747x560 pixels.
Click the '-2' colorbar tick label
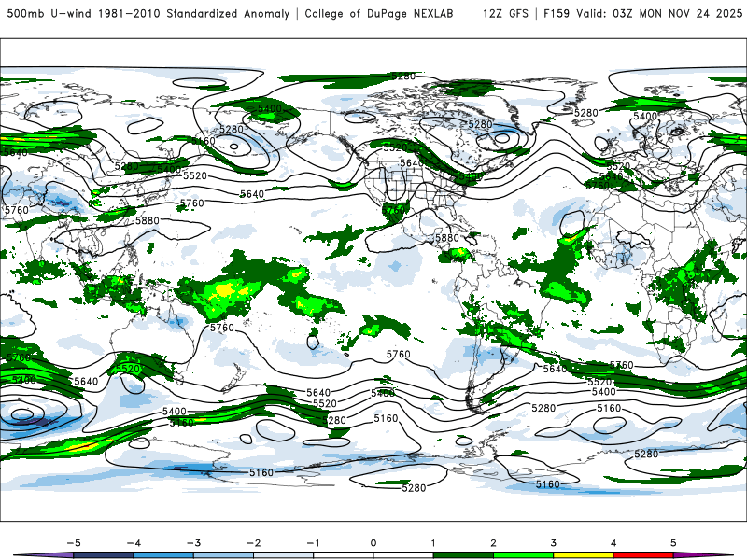coord(253,543)
